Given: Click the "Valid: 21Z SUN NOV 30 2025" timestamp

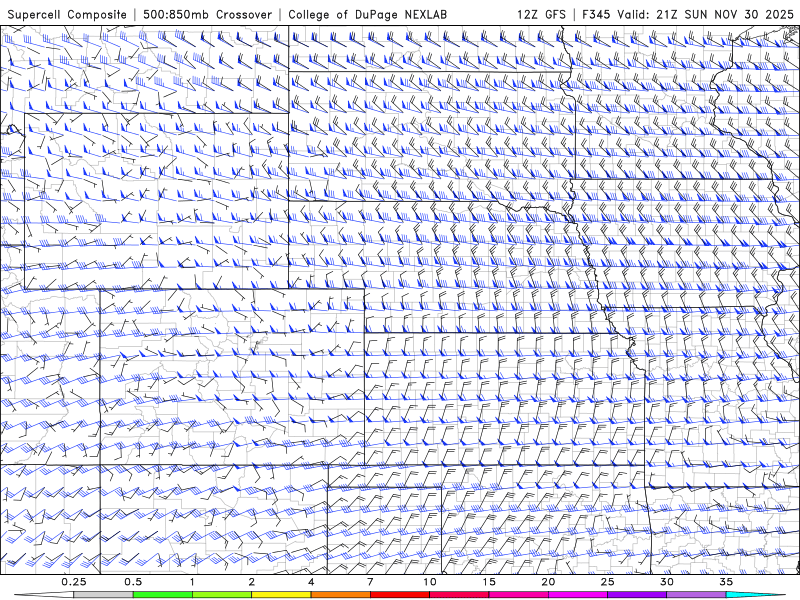Looking at the screenshot, I should click(x=705, y=14).
